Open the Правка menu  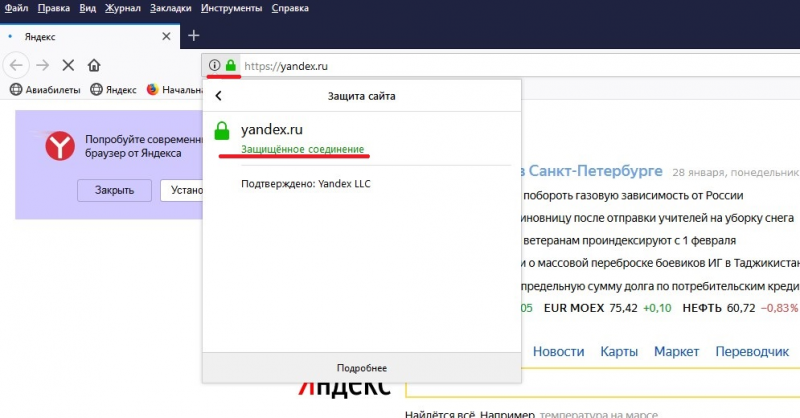pos(54,8)
